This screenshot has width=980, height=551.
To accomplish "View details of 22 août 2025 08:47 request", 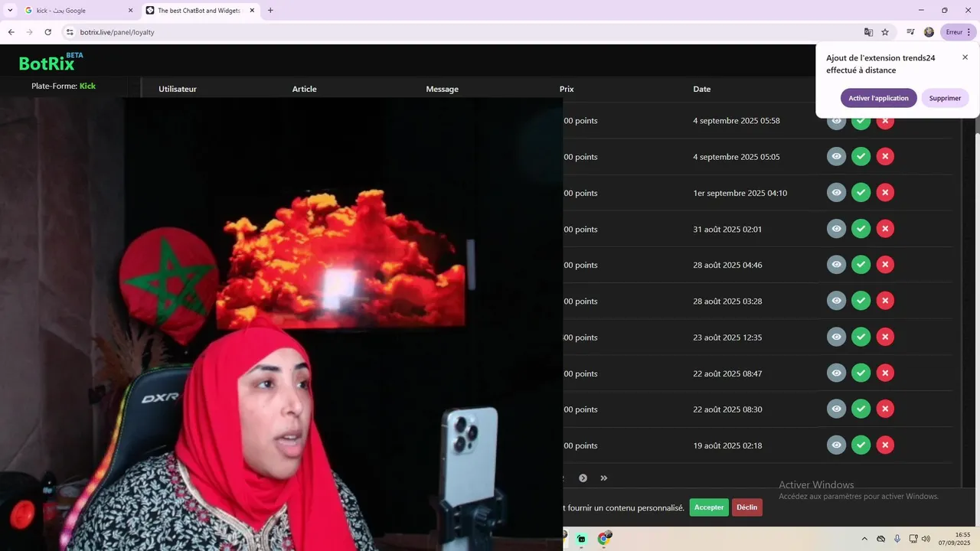I will pyautogui.click(x=836, y=373).
